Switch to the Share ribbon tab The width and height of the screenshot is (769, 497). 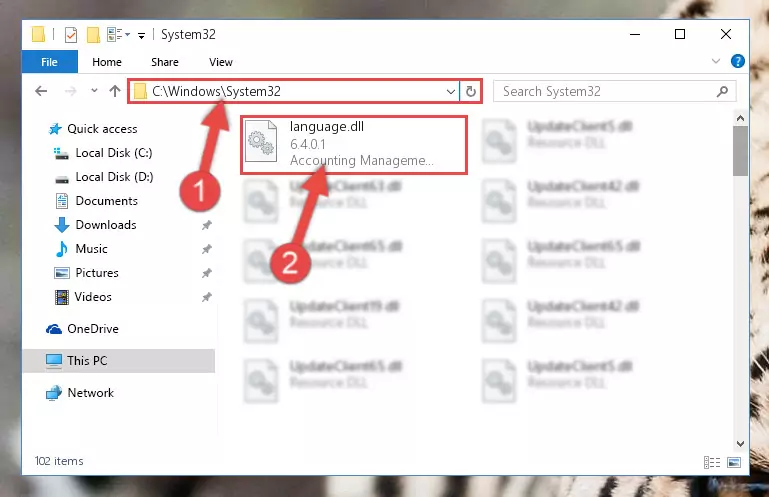click(x=165, y=62)
